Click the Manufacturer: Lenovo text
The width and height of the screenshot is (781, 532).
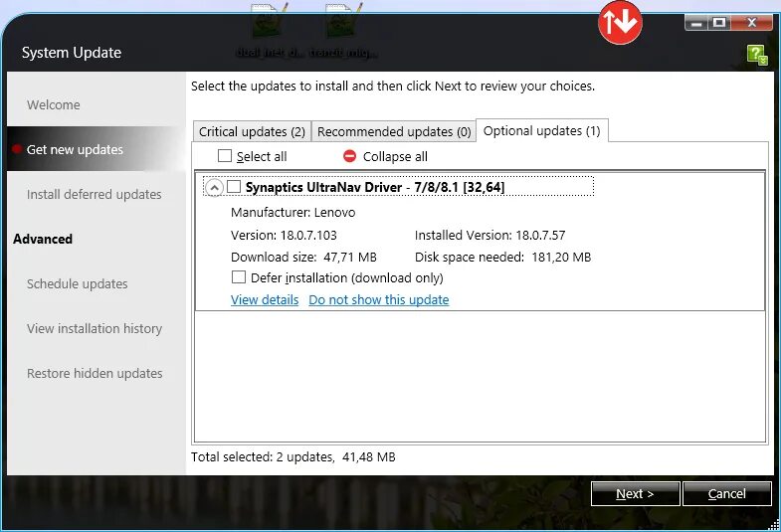pos(293,213)
